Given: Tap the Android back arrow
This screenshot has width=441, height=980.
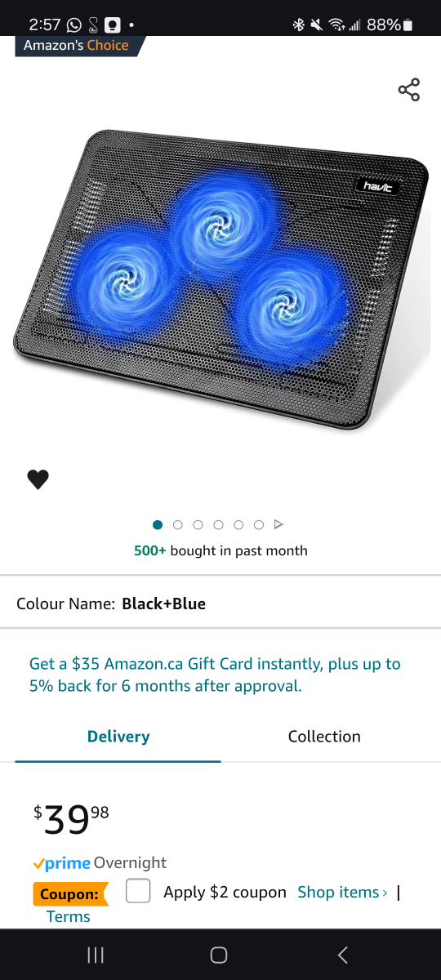Looking at the screenshot, I should point(343,955).
